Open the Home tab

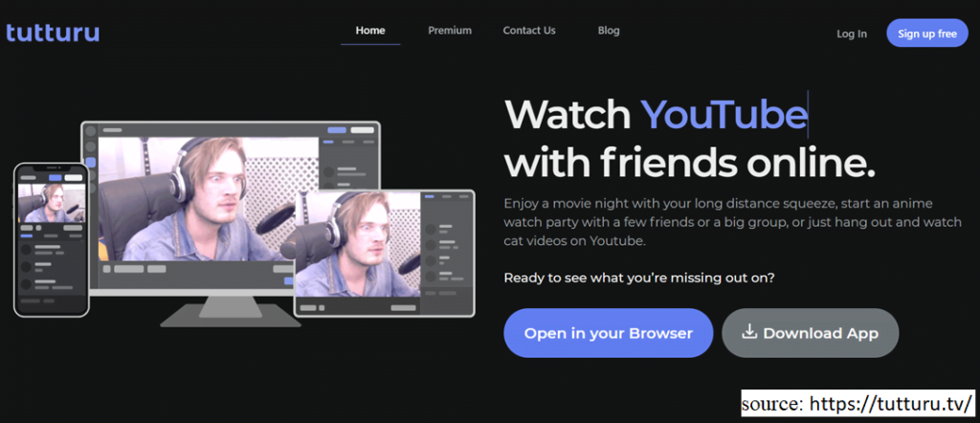click(370, 30)
